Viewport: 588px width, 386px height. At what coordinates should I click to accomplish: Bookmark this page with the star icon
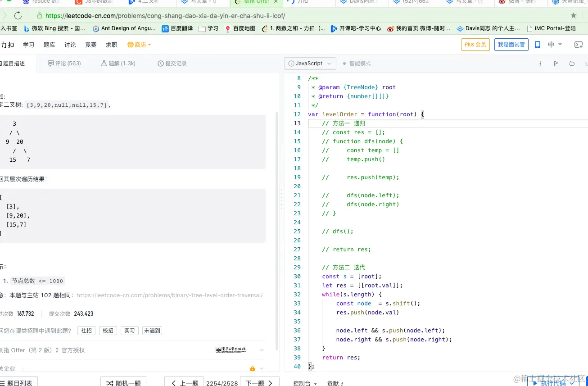(x=573, y=16)
